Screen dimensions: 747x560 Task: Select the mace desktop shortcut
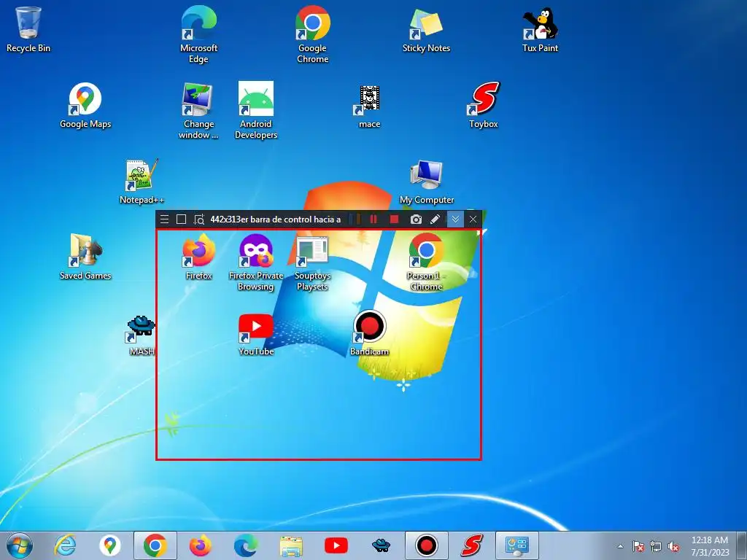[x=370, y=105]
